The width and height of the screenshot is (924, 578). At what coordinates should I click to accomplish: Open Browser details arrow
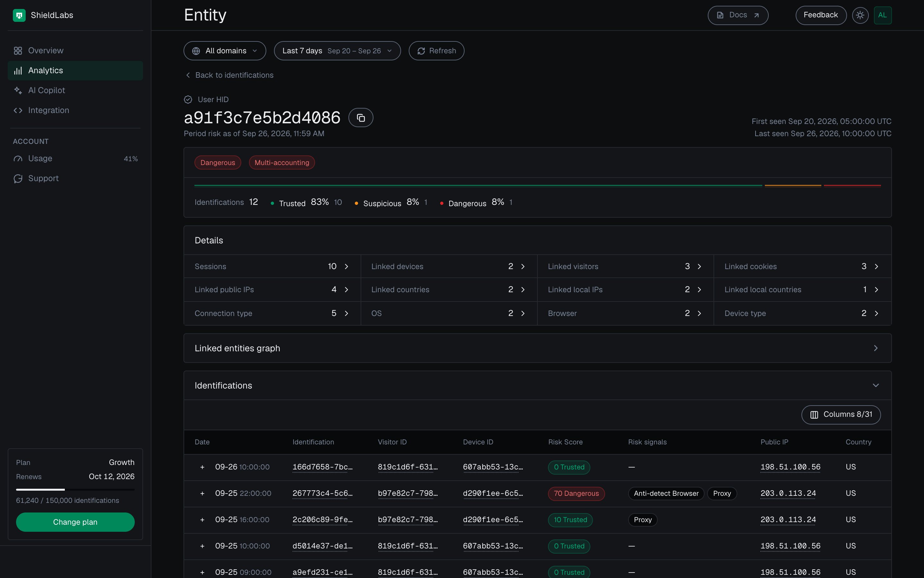pos(699,313)
